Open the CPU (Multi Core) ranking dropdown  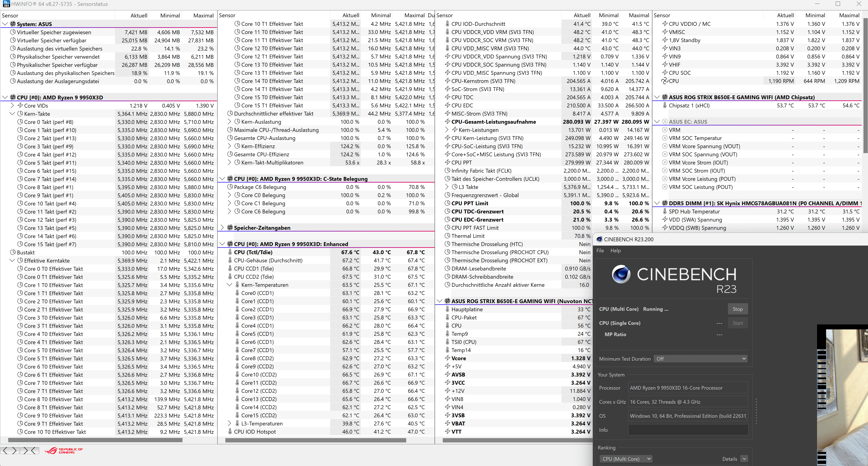pos(626,459)
